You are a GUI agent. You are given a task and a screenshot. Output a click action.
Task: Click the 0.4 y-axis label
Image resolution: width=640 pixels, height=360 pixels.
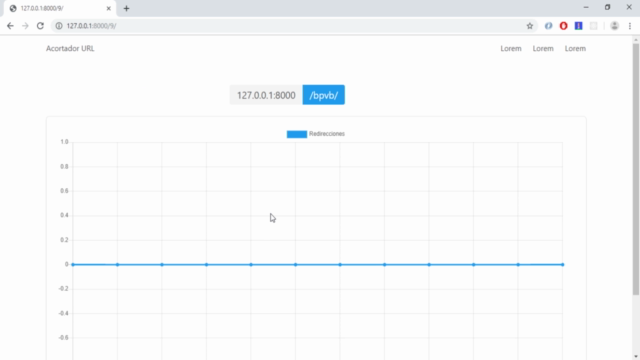(x=64, y=215)
